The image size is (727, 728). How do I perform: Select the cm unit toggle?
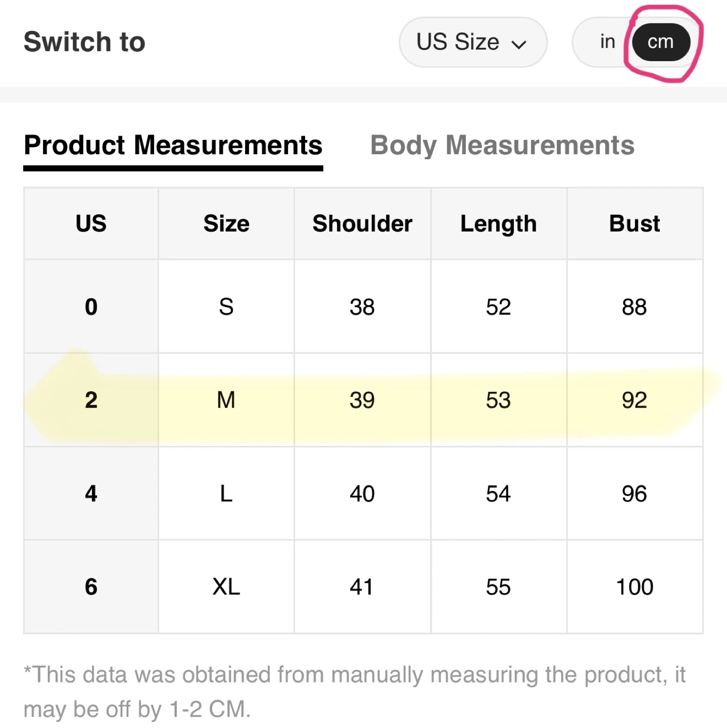[x=660, y=42]
